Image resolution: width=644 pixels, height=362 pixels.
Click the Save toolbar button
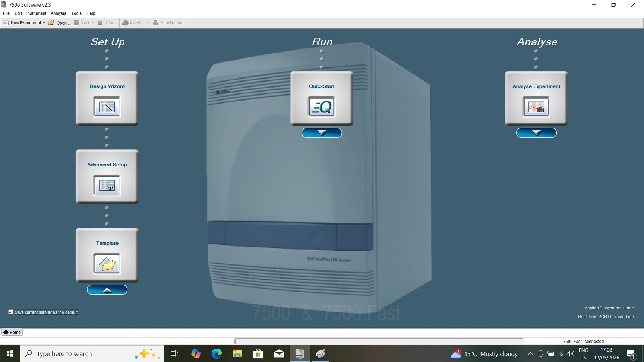pyautogui.click(x=82, y=23)
